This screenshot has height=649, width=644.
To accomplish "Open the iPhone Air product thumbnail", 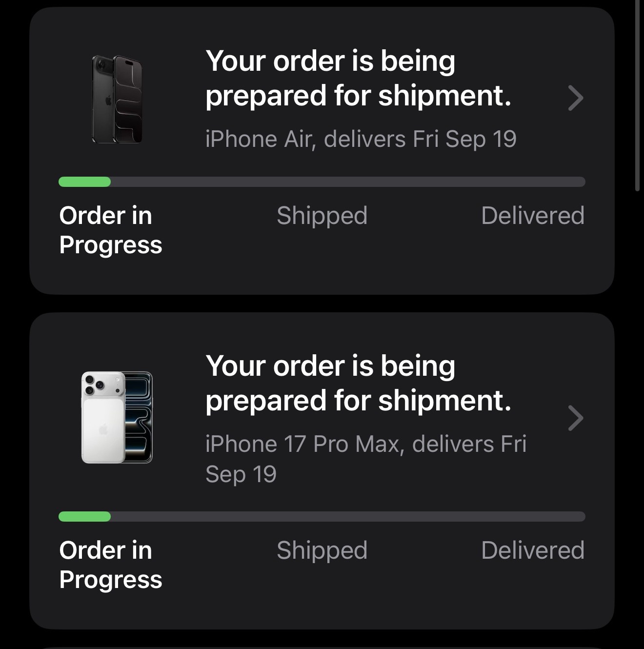I will tap(117, 100).
